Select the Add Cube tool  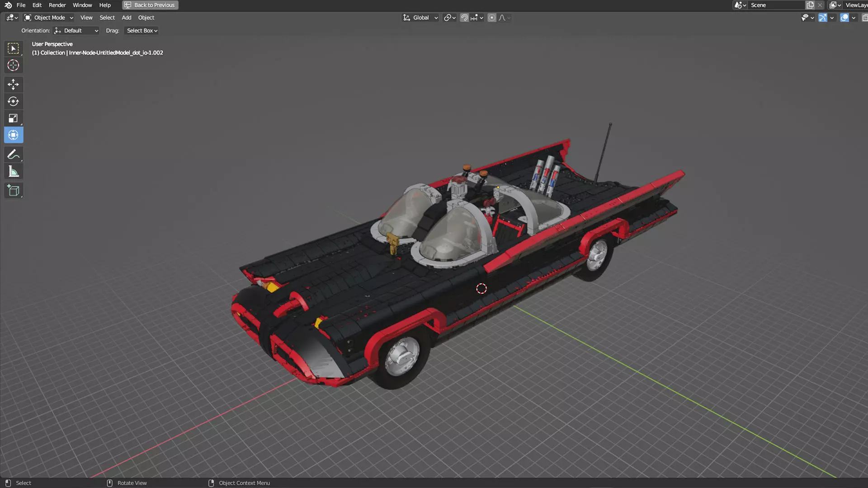(13, 191)
